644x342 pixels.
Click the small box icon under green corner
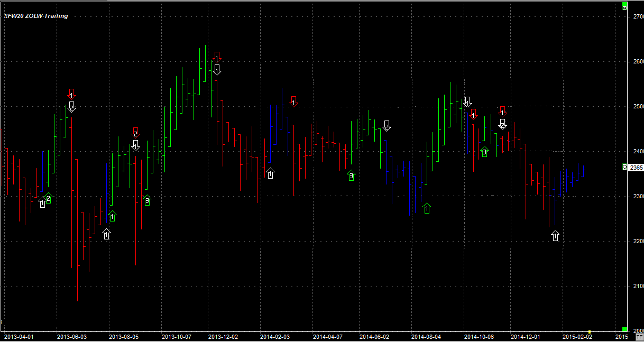coord(625,8)
